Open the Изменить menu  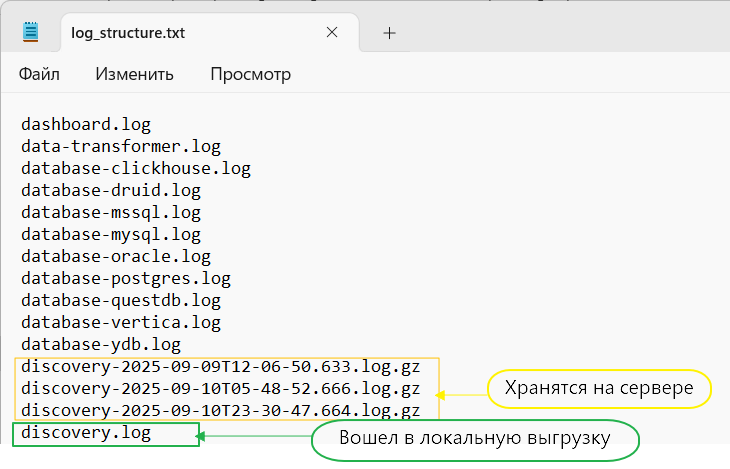(134, 74)
